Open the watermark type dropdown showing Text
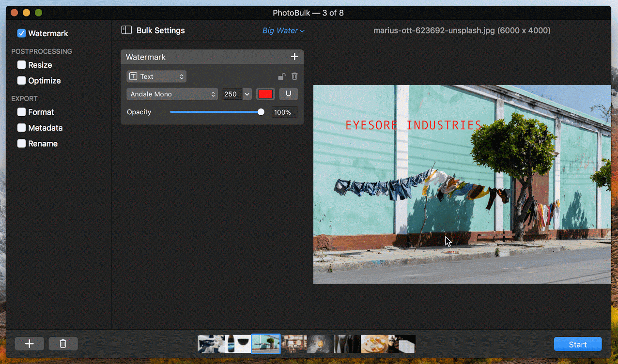618x364 pixels. (156, 76)
